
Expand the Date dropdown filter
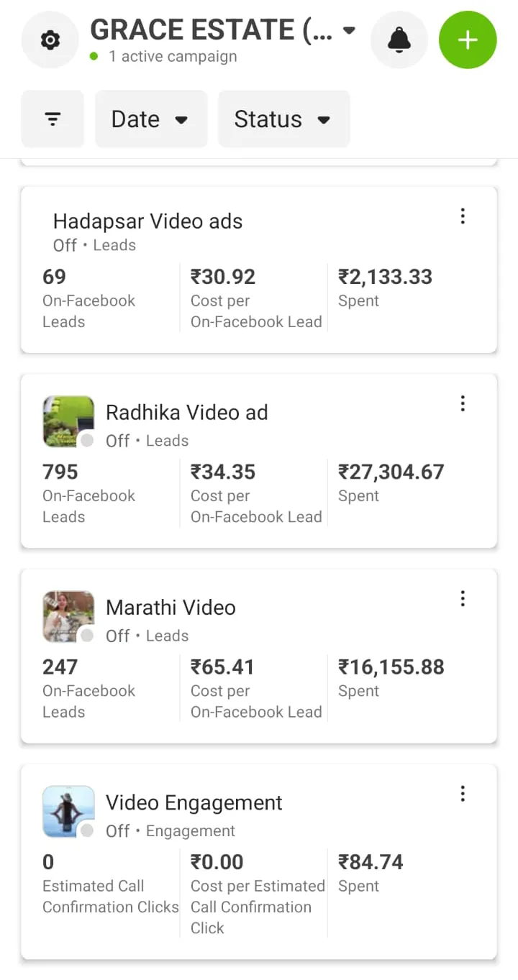150,119
